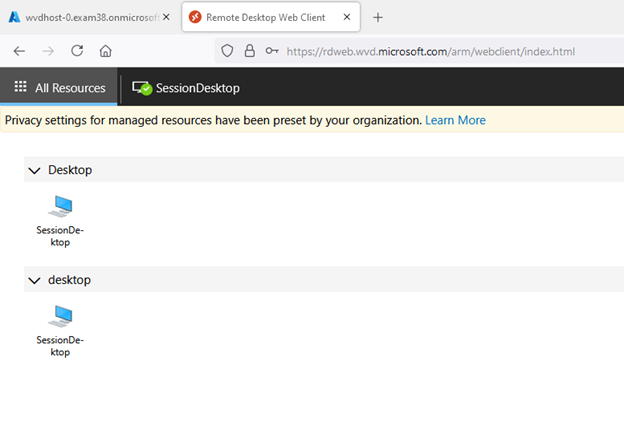Open a new browser tab with plus

[x=378, y=18]
